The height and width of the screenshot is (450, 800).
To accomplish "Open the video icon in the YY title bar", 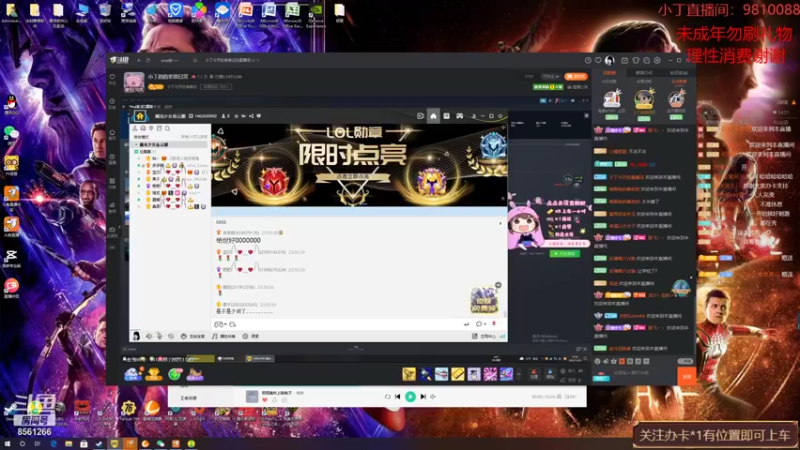I will (420, 116).
